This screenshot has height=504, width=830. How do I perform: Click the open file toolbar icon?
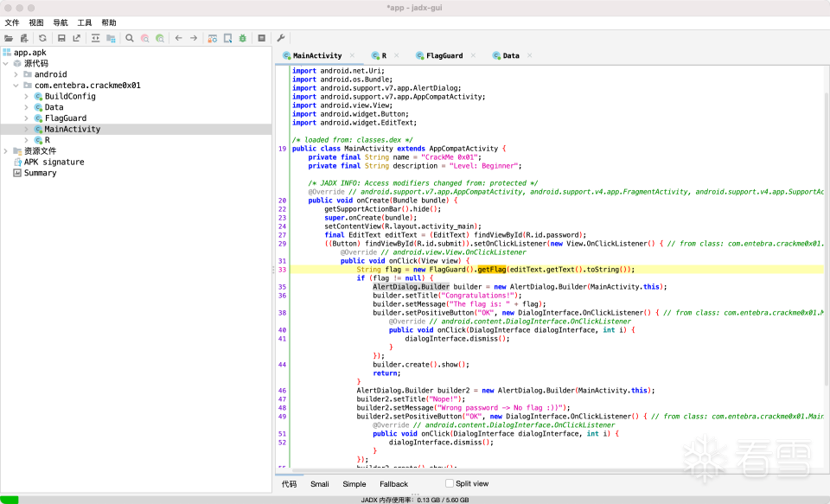click(9, 38)
